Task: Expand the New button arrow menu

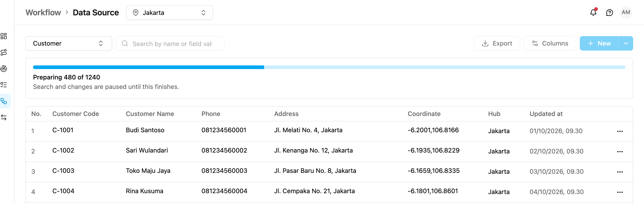Action: click(x=626, y=43)
